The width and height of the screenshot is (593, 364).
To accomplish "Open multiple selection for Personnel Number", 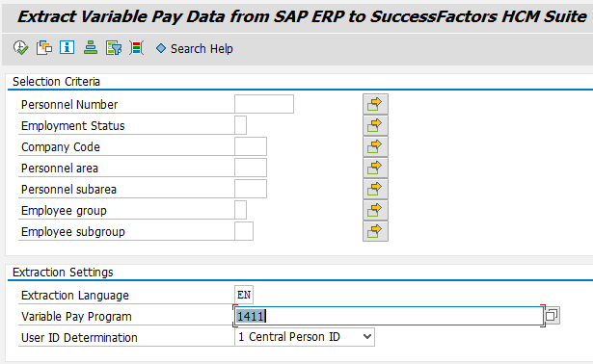I will pyautogui.click(x=375, y=104).
